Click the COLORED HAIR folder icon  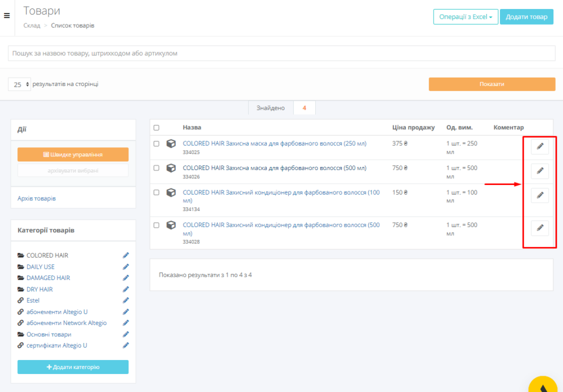click(21, 255)
